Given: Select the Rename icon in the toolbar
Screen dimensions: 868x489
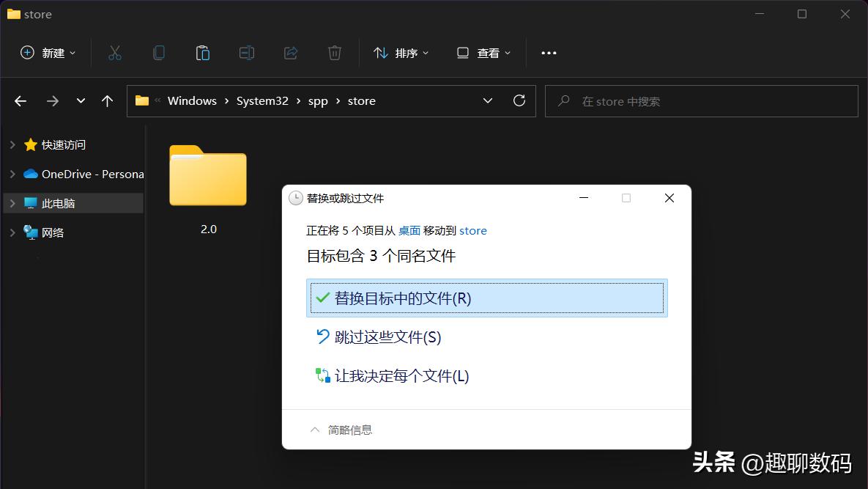Looking at the screenshot, I should coord(246,52).
